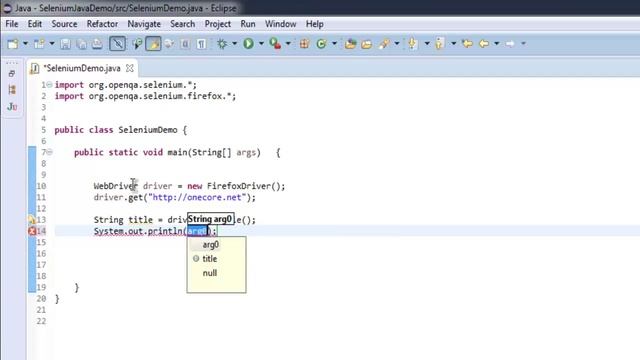Collapse the main method fold on line 7

point(49,152)
